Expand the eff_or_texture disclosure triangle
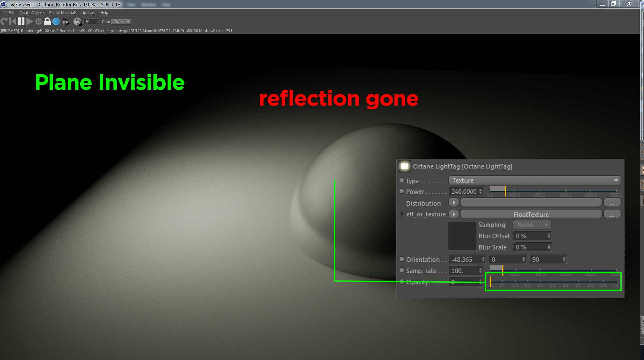This screenshot has height=360, width=644. click(402, 214)
